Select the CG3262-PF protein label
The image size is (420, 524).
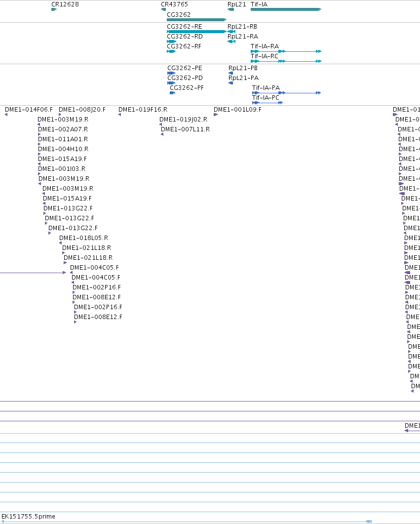click(x=187, y=87)
